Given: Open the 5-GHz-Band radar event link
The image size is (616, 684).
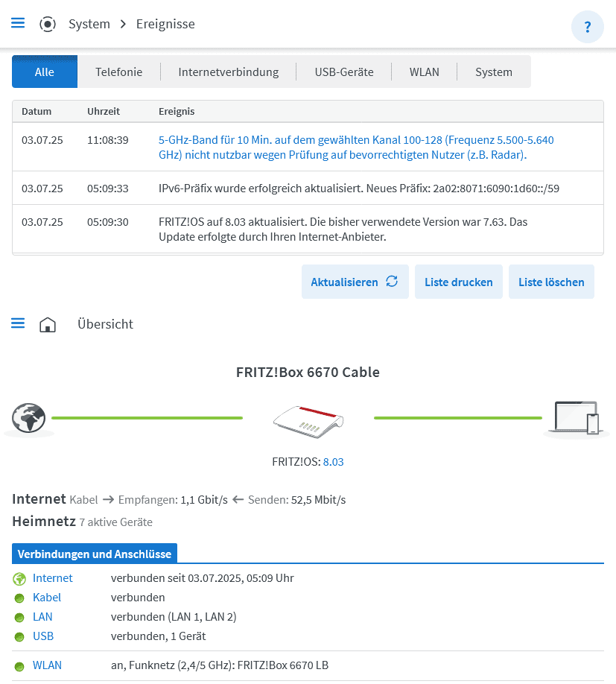Looking at the screenshot, I should [356, 148].
